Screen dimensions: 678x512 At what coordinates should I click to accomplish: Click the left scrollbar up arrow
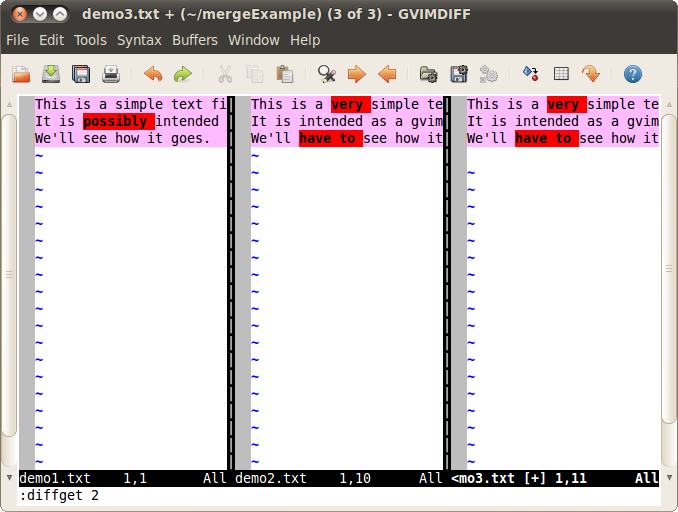9,104
